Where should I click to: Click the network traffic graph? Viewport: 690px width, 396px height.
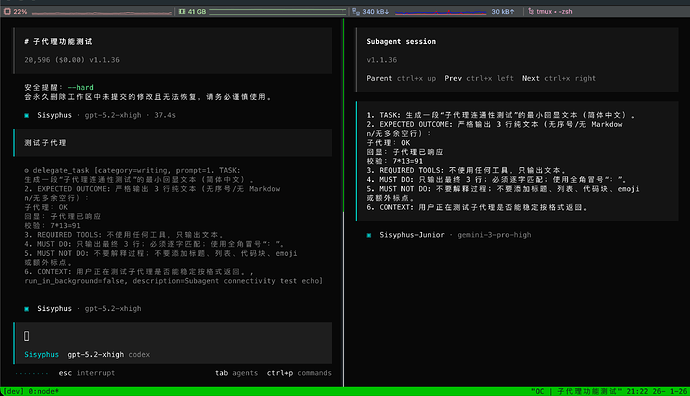[440, 12]
